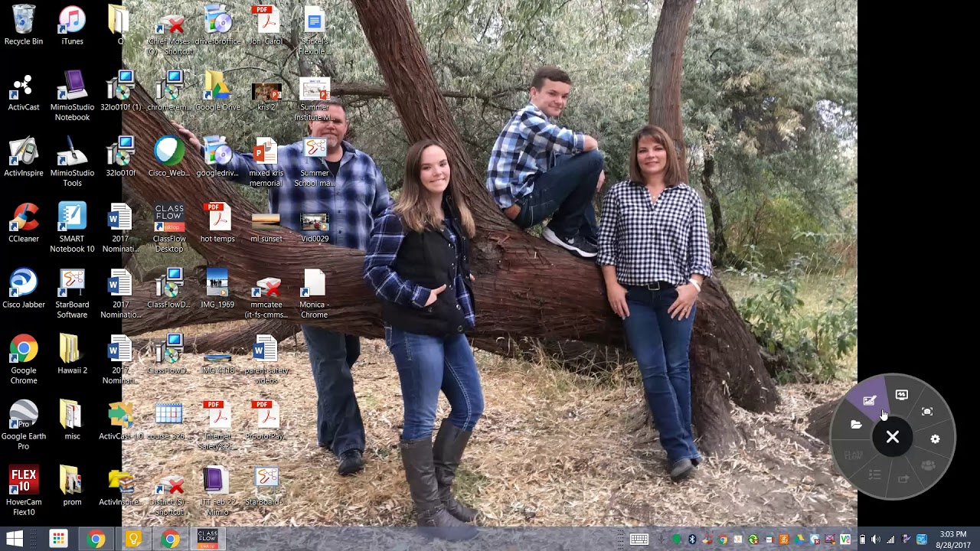Select the students group icon in radial menu
The height and width of the screenshot is (551, 980).
(x=928, y=465)
